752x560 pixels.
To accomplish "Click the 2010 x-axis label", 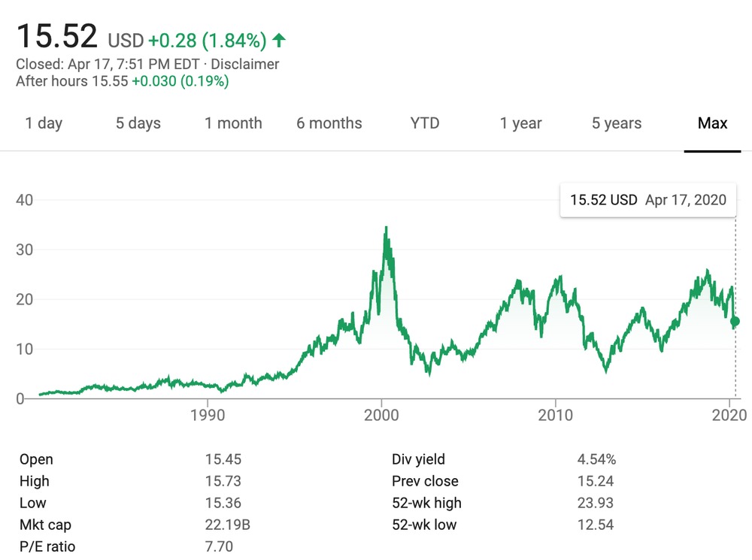I will (x=556, y=416).
